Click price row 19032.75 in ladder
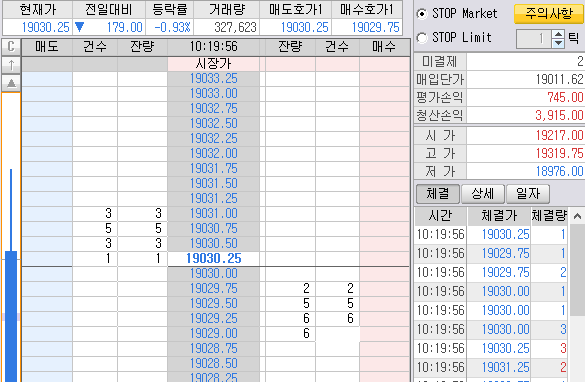 (x=213, y=109)
